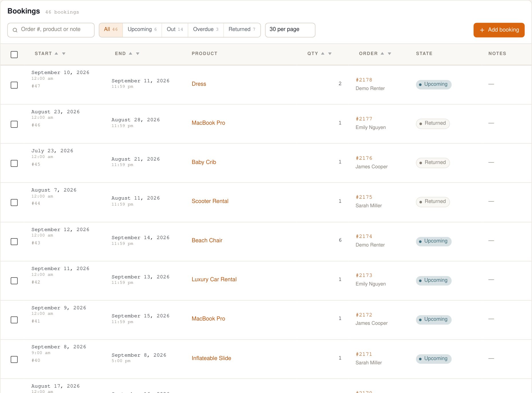The image size is (532, 393).
Task: Toggle the select-all bookings checkbox
Action: (x=14, y=54)
